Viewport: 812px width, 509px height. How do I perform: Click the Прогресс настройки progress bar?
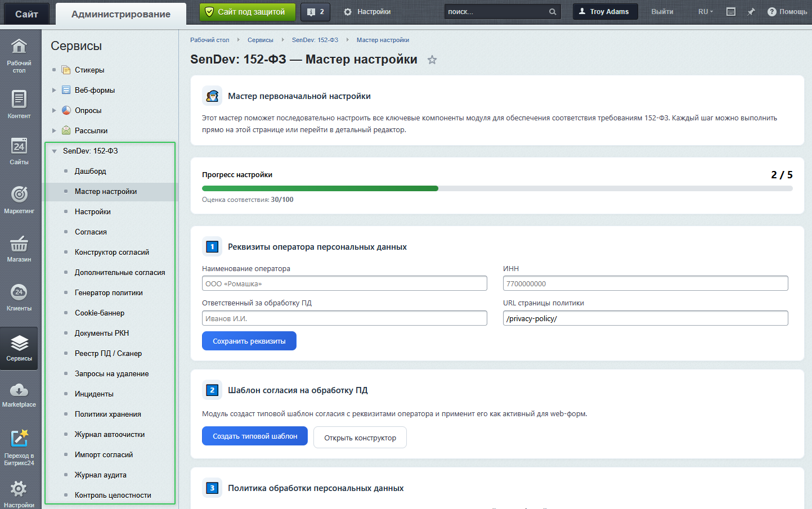[497, 188]
